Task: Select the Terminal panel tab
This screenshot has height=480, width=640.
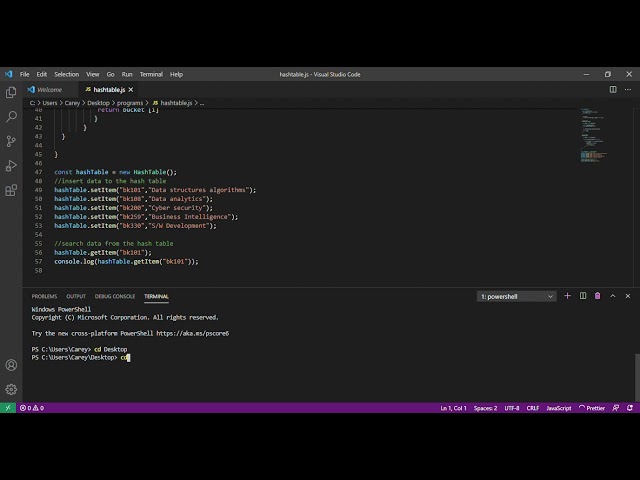Action: [156, 296]
